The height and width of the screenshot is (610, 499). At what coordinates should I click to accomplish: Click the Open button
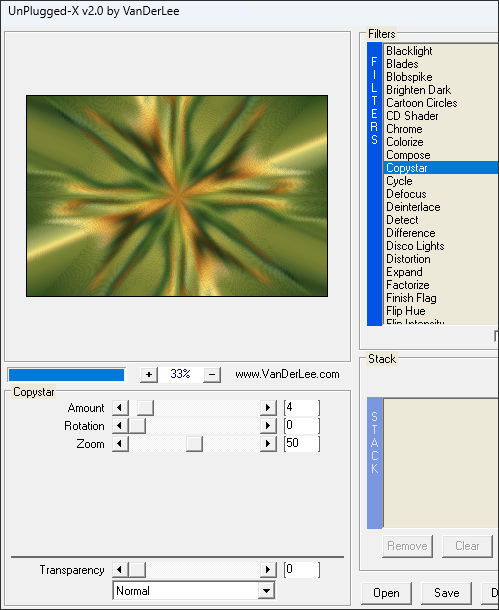[386, 593]
